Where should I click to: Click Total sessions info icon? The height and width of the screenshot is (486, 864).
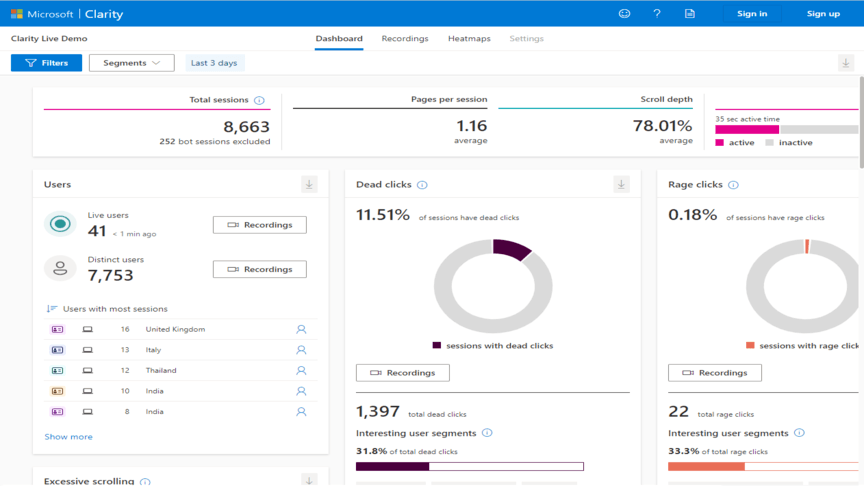pos(259,100)
